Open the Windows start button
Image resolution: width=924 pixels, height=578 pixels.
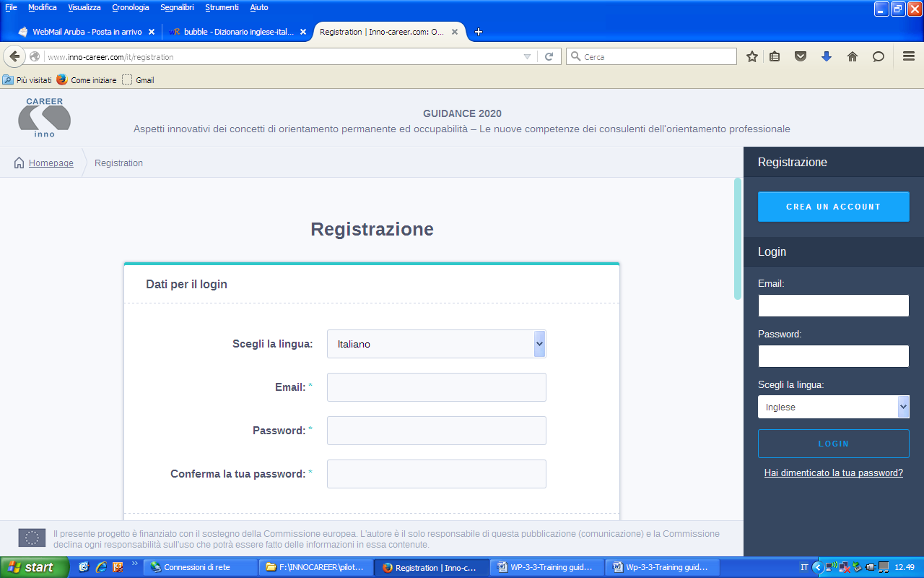(35, 567)
